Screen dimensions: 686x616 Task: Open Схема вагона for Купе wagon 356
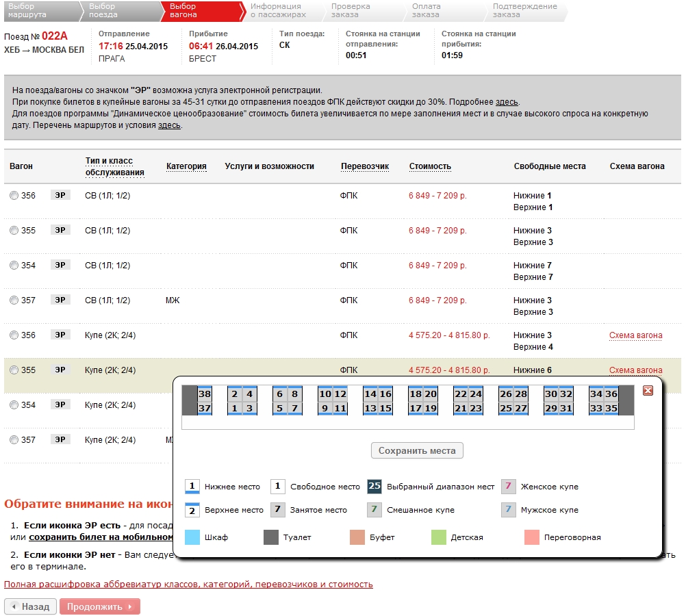pos(635,335)
